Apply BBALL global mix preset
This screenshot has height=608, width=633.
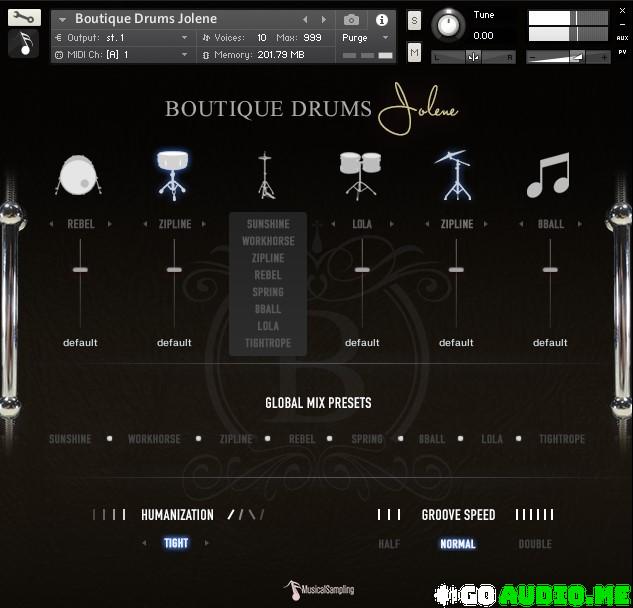pyautogui.click(x=432, y=439)
